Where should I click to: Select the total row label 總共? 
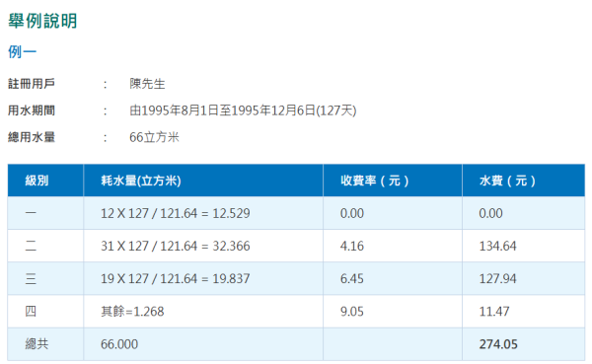tap(37, 344)
